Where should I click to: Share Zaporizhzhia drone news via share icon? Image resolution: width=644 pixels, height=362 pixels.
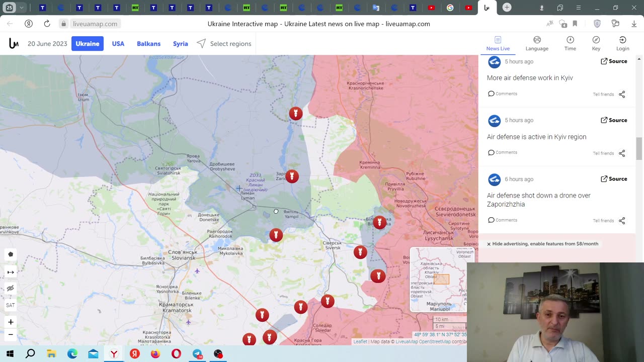click(x=622, y=221)
